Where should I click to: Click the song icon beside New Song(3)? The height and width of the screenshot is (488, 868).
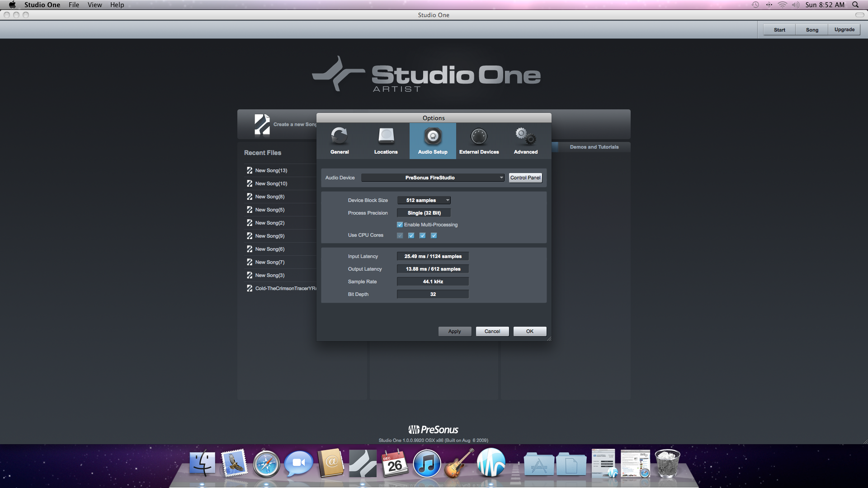(x=250, y=275)
